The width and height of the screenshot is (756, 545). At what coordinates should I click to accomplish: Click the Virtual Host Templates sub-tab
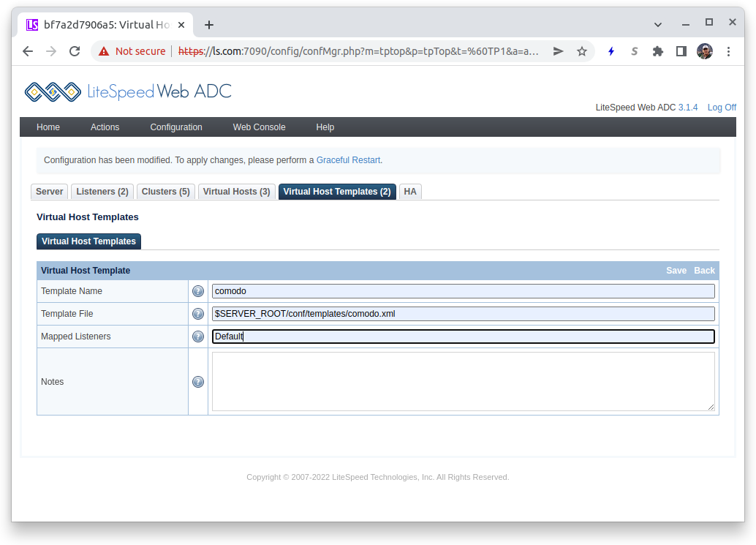[x=88, y=241]
